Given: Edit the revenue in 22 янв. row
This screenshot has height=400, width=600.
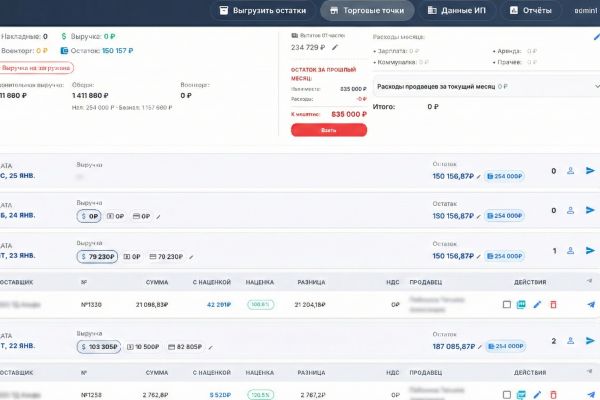Looking at the screenshot, I should point(210,348).
